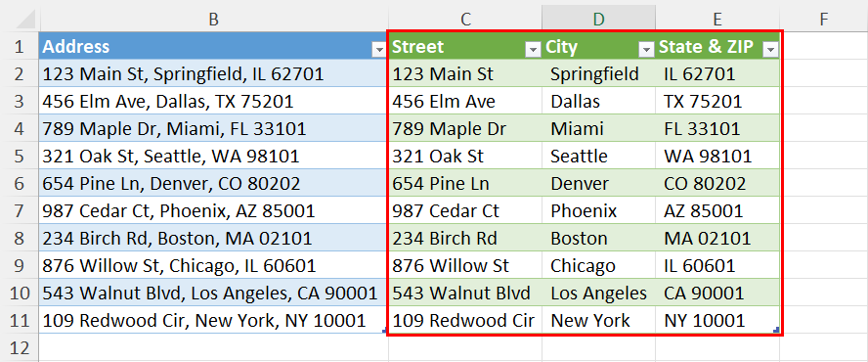Select all cells via corner triangle

pos(26,19)
